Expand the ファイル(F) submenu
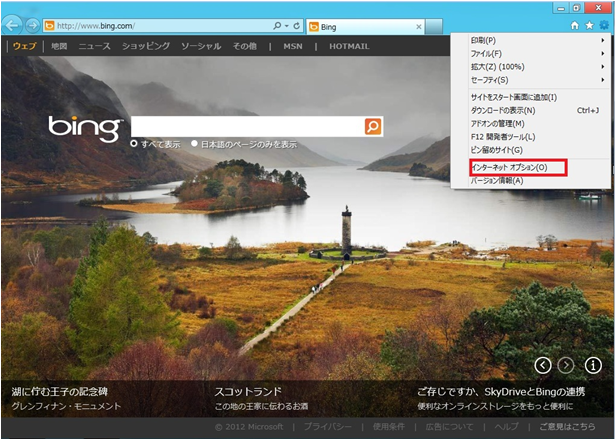 [x=531, y=53]
